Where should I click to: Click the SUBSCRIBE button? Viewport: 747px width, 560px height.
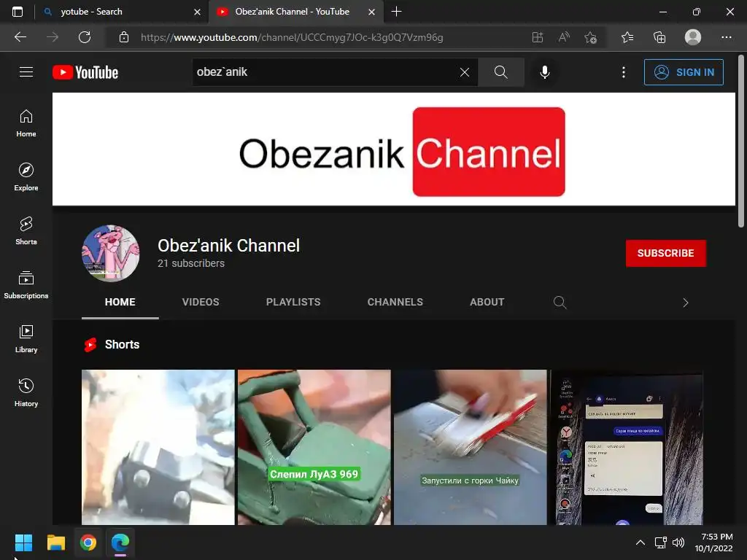(665, 253)
